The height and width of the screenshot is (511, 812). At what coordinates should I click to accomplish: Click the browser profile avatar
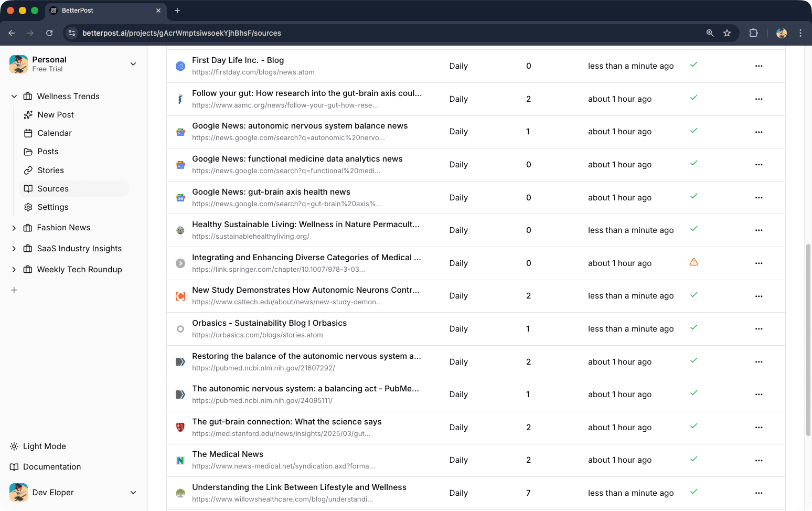(781, 33)
